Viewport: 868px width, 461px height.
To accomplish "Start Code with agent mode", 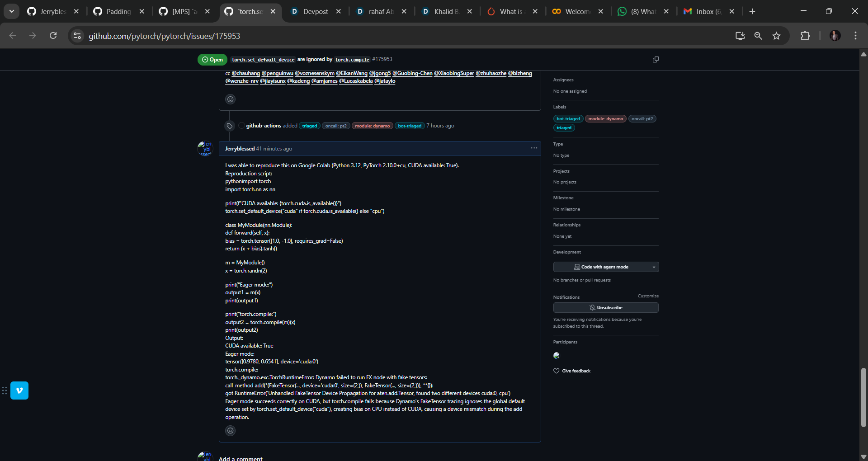I will (601, 267).
